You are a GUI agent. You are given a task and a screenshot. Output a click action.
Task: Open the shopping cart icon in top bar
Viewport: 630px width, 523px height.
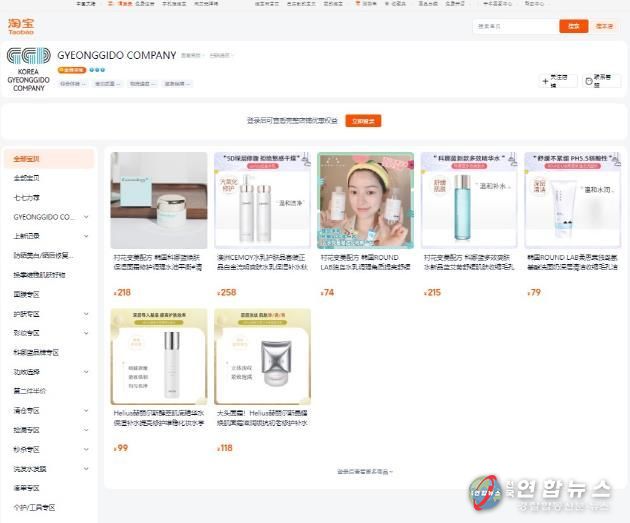click(x=358, y=4)
